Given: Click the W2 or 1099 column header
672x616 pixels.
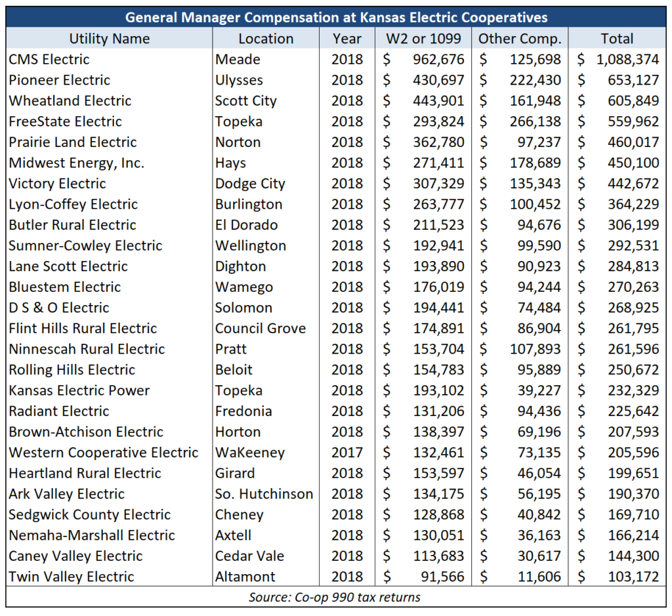Looking at the screenshot, I should 423,39.
